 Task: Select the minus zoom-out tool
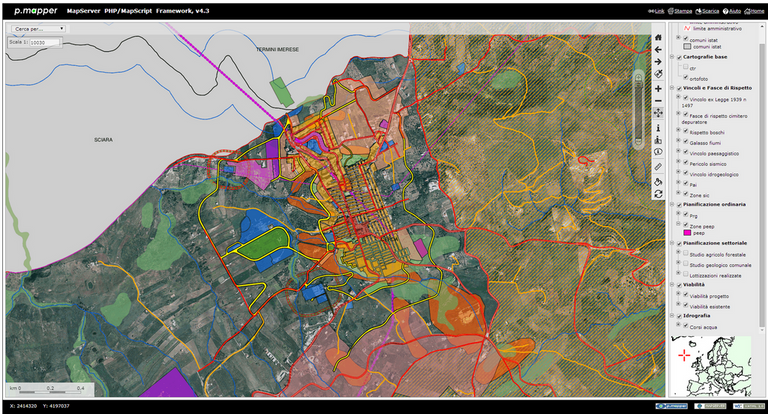click(658, 101)
